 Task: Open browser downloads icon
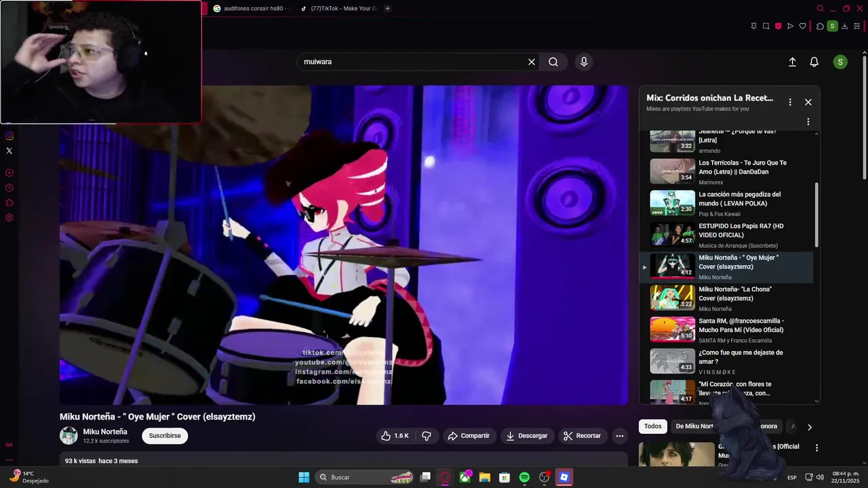pos(844,26)
